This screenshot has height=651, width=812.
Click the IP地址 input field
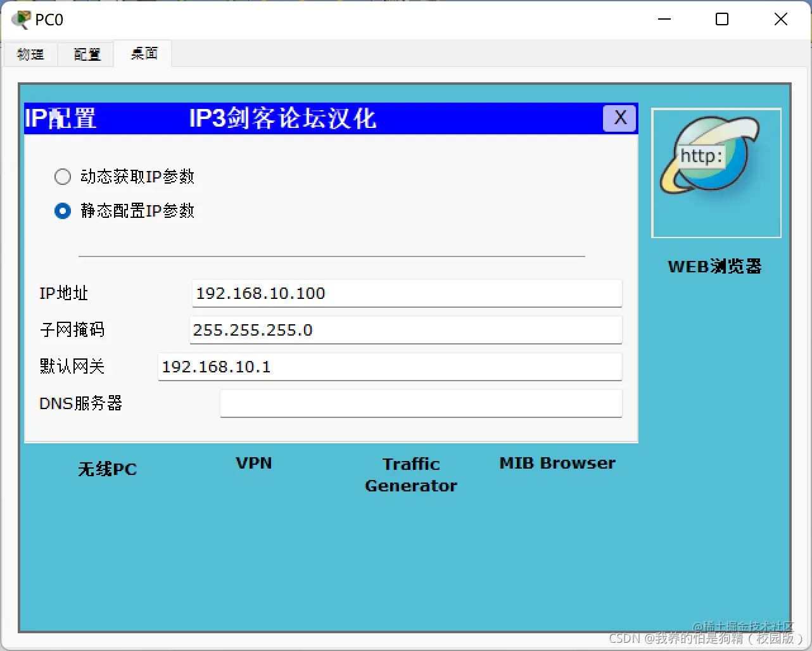pyautogui.click(x=407, y=293)
